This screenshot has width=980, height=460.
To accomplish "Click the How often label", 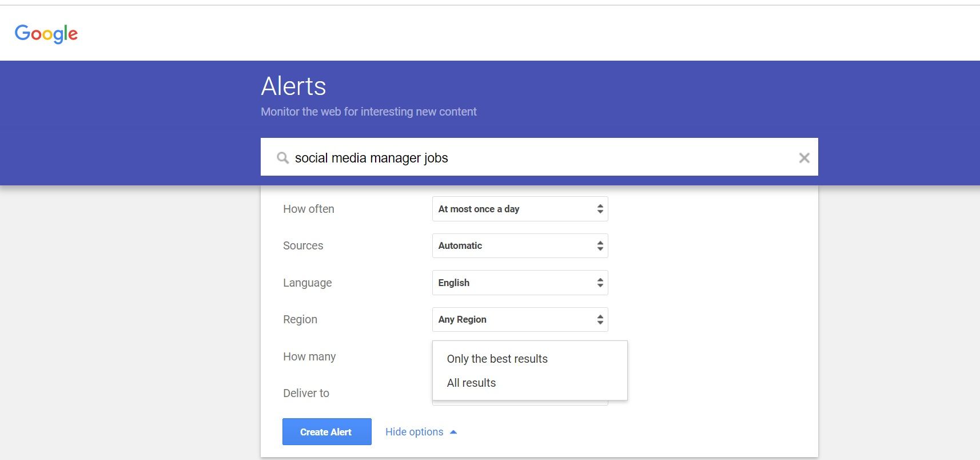I will [x=308, y=209].
